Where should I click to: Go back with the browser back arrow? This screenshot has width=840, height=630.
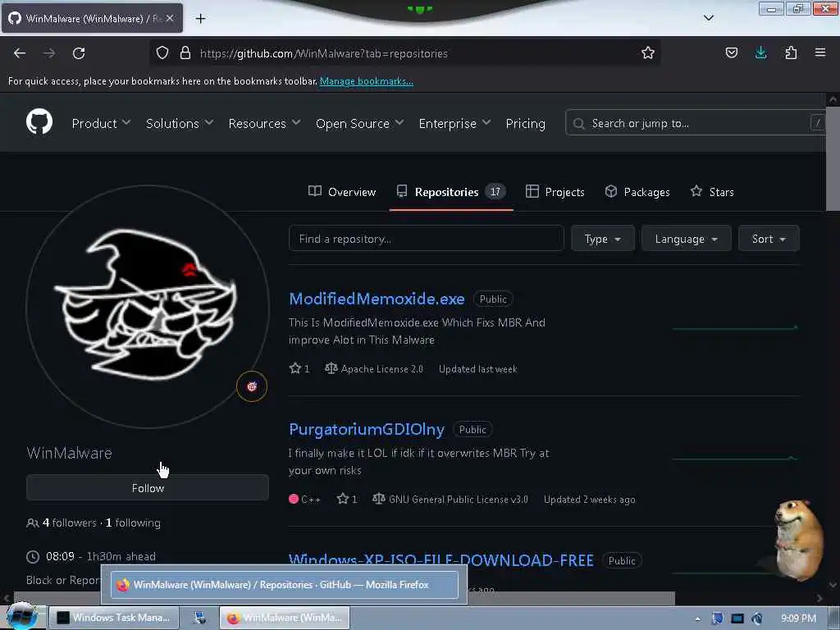coord(20,53)
